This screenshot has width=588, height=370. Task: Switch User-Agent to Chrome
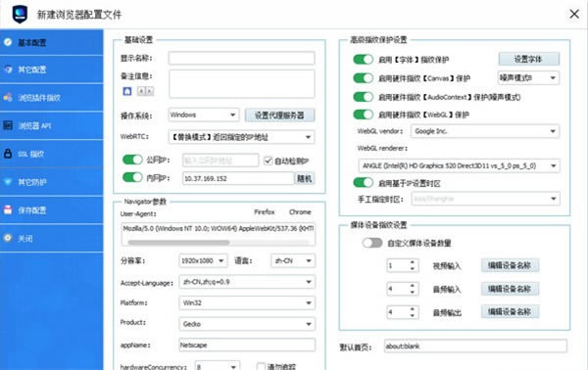click(300, 212)
